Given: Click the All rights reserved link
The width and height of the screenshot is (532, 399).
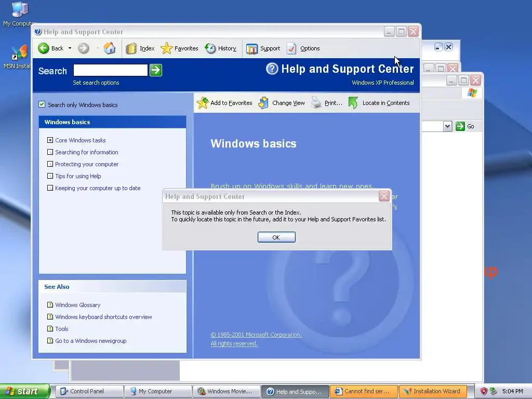Looking at the screenshot, I should click(x=234, y=343).
